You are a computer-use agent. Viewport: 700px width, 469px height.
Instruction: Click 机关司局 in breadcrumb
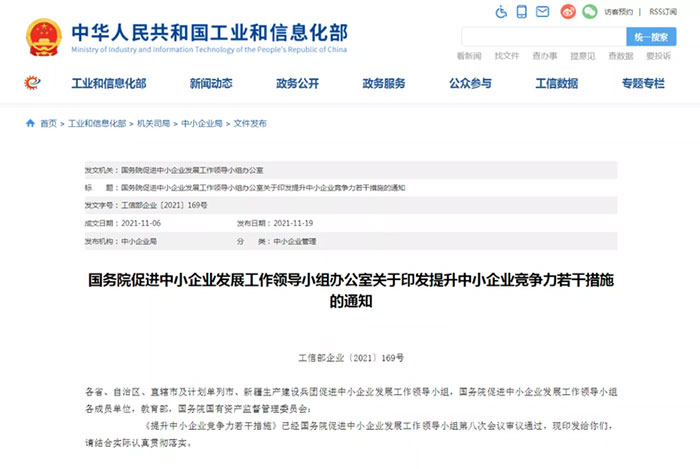(154, 124)
